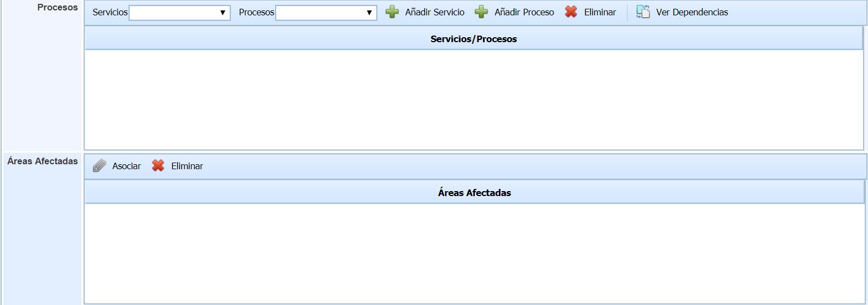Select 'Eliminar' text in the Procesos toolbar
The image size is (868, 305).
pyautogui.click(x=599, y=12)
